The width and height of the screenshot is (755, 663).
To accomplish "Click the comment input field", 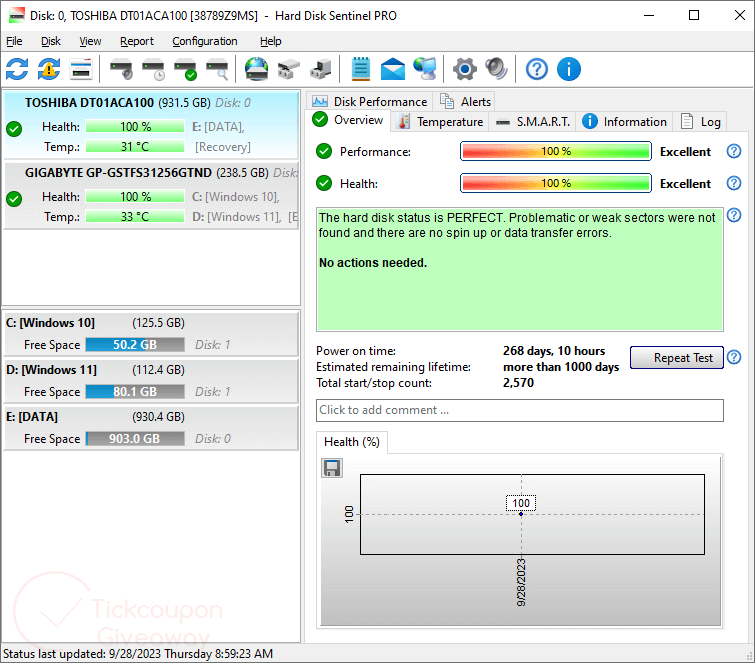I will pos(519,410).
